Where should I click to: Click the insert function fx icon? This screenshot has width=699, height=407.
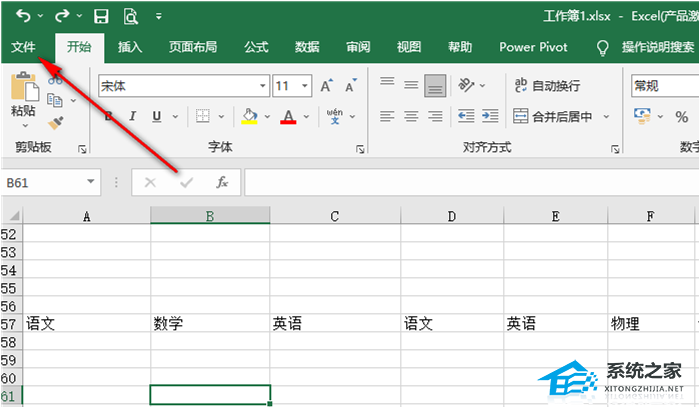tap(222, 182)
